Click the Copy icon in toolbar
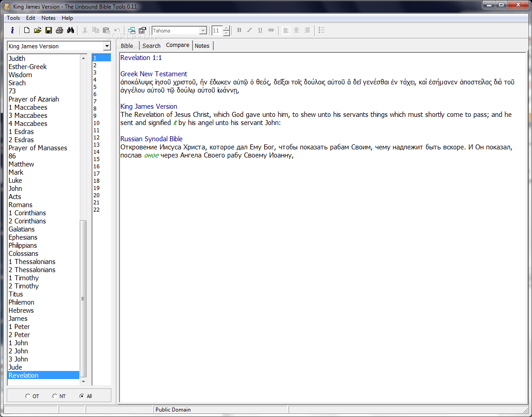 click(x=96, y=30)
